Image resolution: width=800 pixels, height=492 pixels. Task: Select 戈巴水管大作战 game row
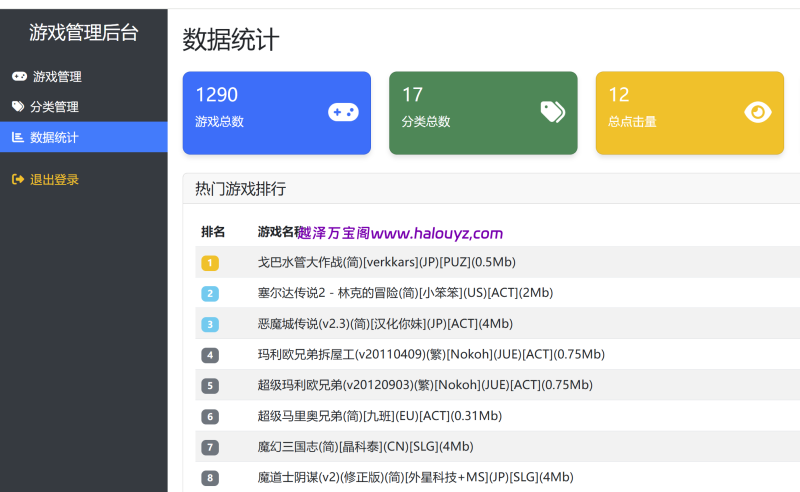[497, 262]
